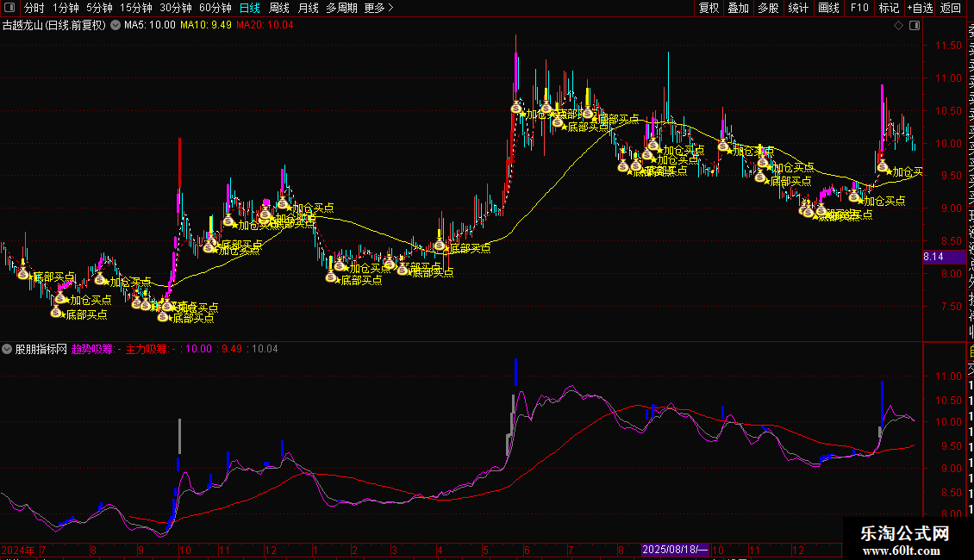Click the MA10: 9.49 label
Screen dimensions: 974x560
tap(206, 26)
